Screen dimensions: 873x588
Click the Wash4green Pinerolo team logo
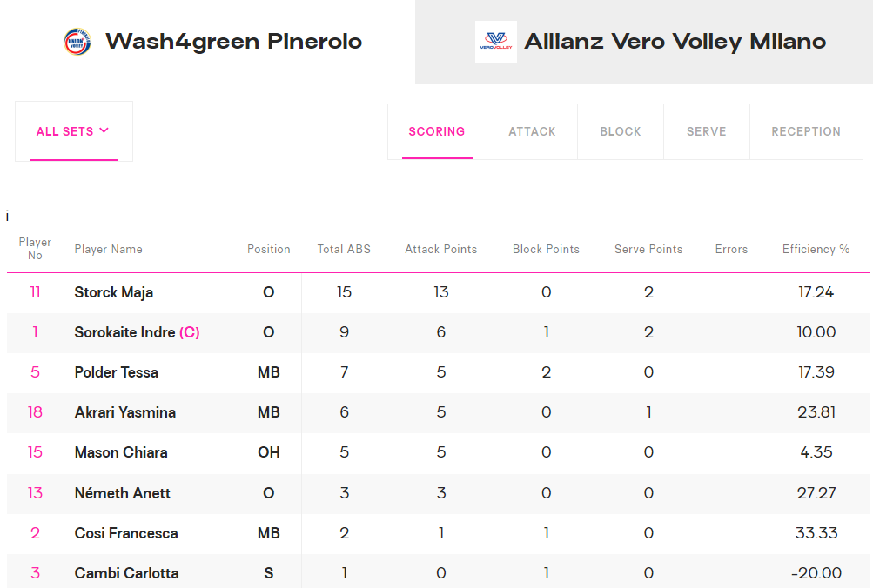pos(77,42)
